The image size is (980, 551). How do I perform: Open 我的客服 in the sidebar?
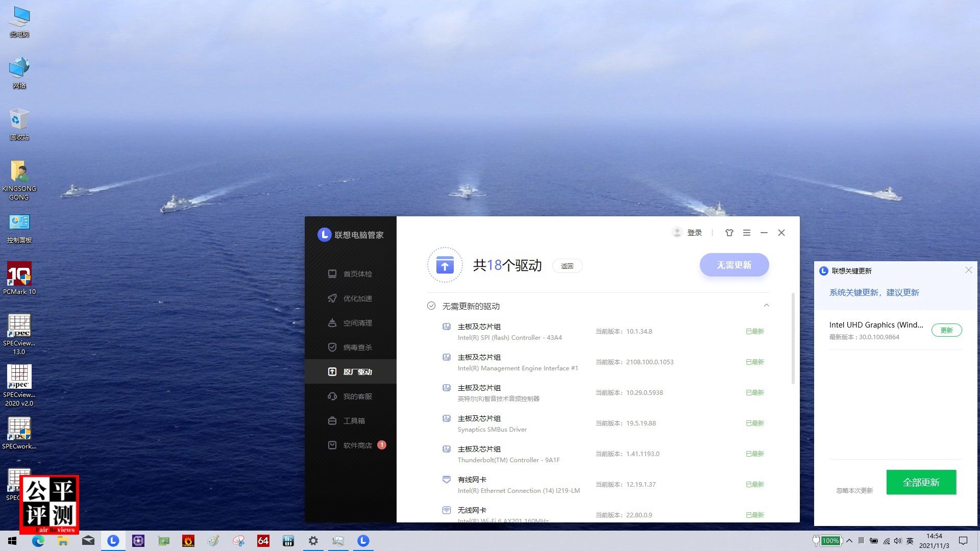point(350,396)
